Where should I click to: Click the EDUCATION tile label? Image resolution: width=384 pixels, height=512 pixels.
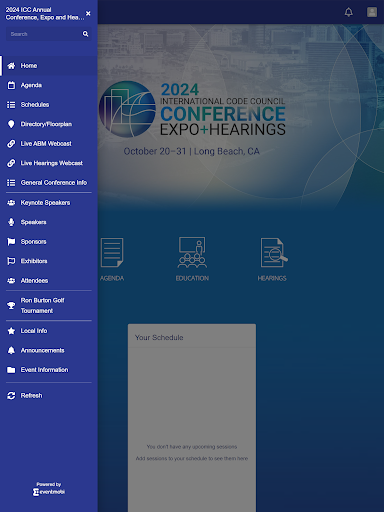pos(192,278)
